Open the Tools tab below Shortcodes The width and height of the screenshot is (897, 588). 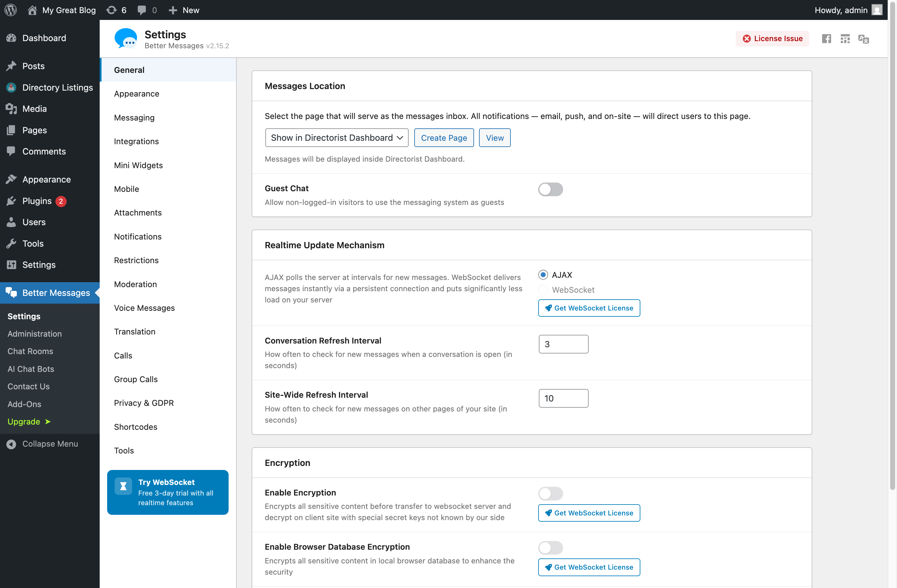click(x=168, y=450)
